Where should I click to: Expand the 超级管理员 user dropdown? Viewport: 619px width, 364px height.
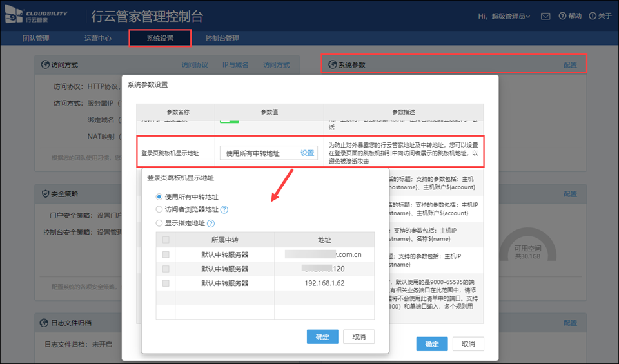pos(504,15)
